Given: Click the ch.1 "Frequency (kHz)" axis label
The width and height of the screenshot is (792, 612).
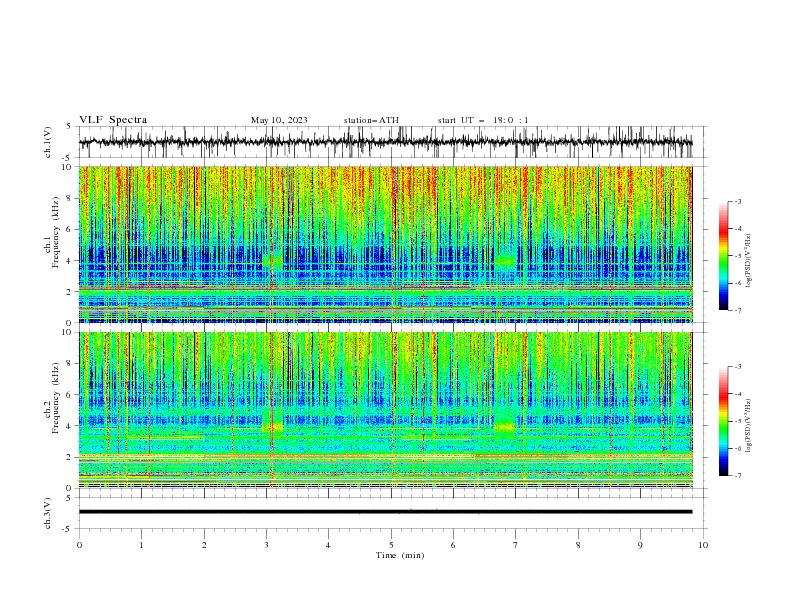Looking at the screenshot, I should pos(56,232).
